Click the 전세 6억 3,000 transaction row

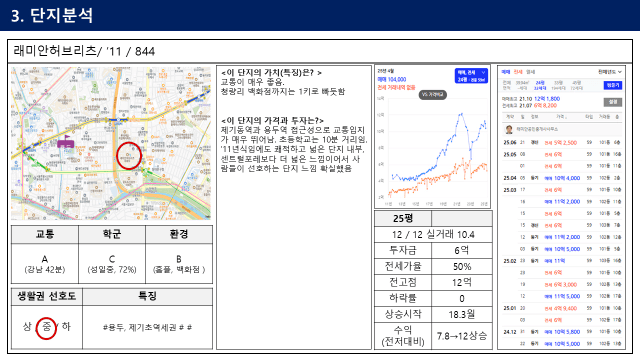(560, 284)
